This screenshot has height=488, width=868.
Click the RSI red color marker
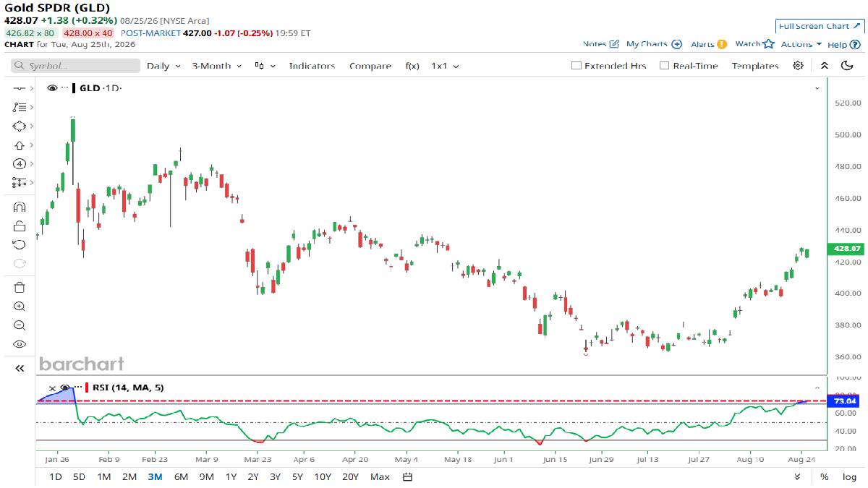coord(86,388)
